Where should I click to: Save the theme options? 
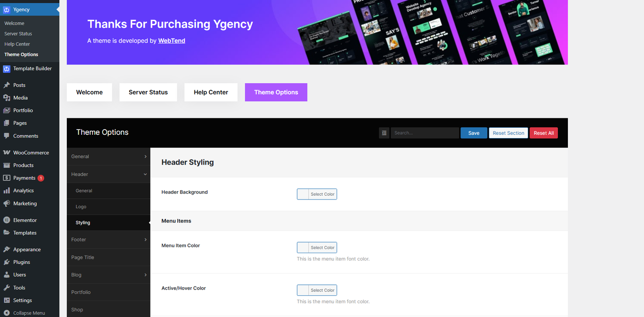[474, 133]
